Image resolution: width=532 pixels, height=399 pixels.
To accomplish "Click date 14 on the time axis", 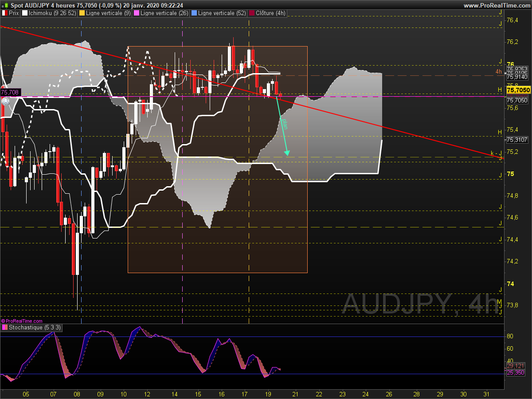I will click(x=175, y=394).
